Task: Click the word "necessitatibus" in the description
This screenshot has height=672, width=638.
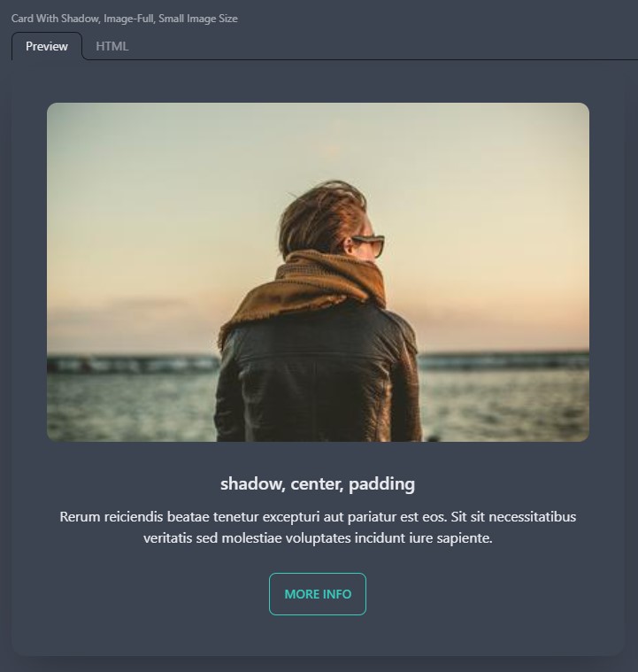Action: (x=532, y=517)
